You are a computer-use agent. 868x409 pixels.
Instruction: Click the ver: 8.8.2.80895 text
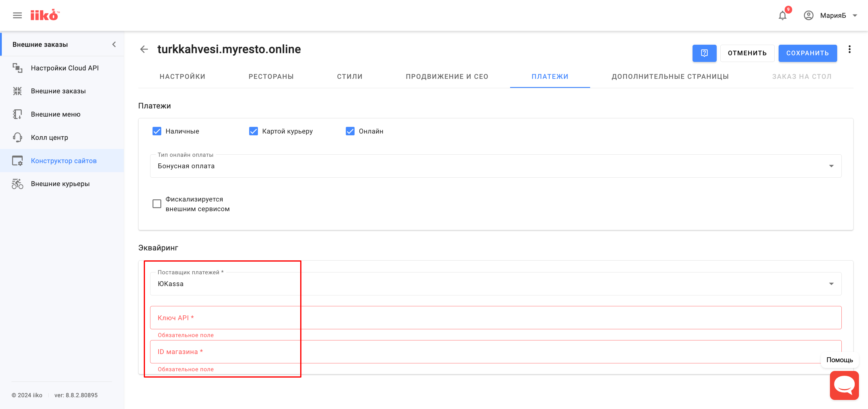[76, 395]
